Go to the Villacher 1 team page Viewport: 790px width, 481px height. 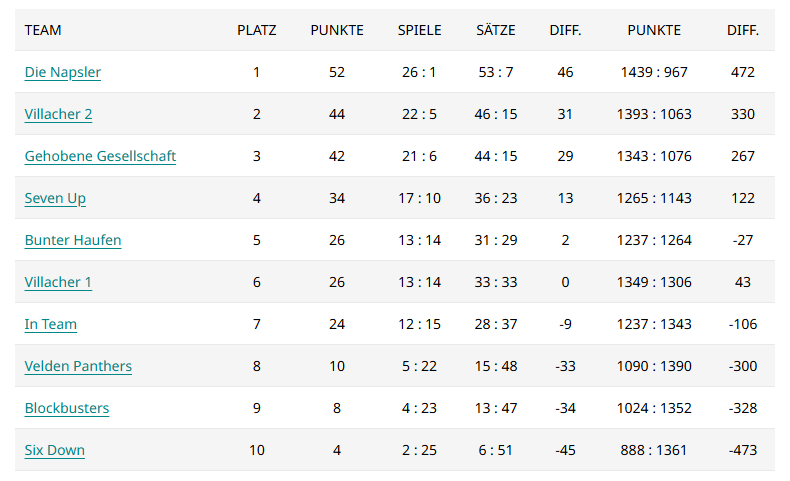point(58,282)
